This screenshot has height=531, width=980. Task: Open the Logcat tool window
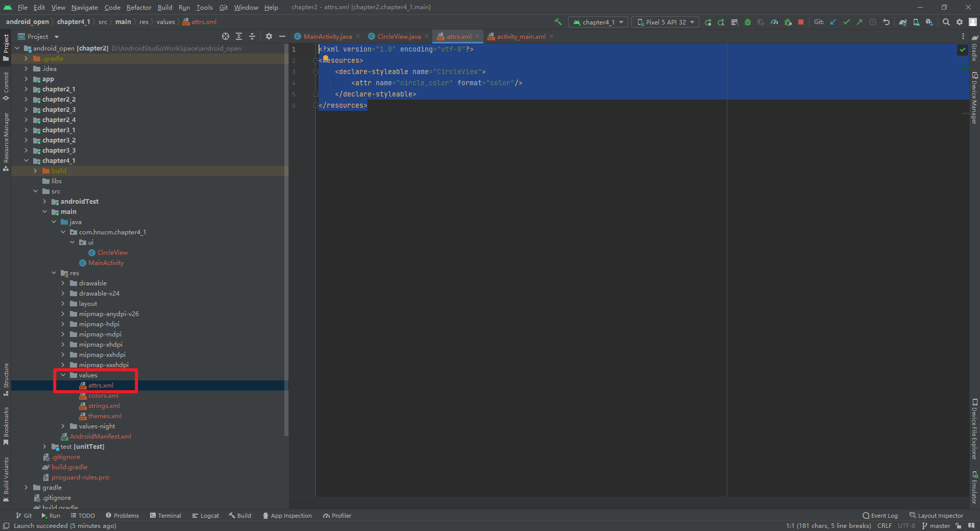click(205, 516)
